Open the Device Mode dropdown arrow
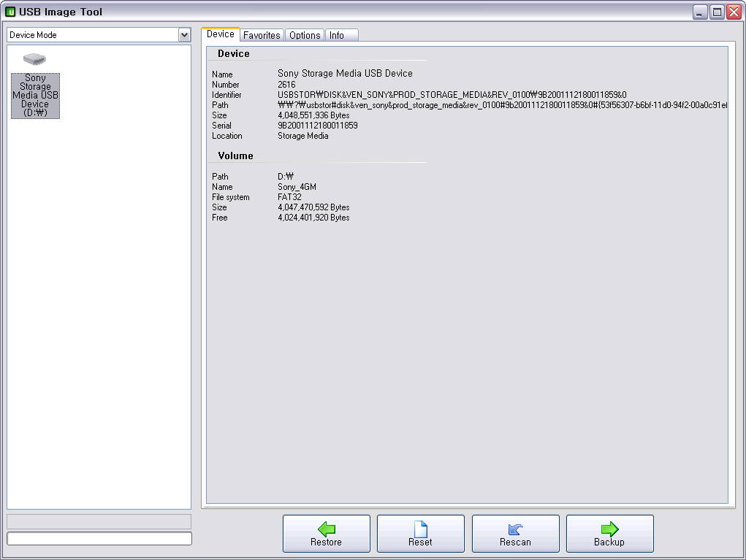 pyautogui.click(x=185, y=35)
